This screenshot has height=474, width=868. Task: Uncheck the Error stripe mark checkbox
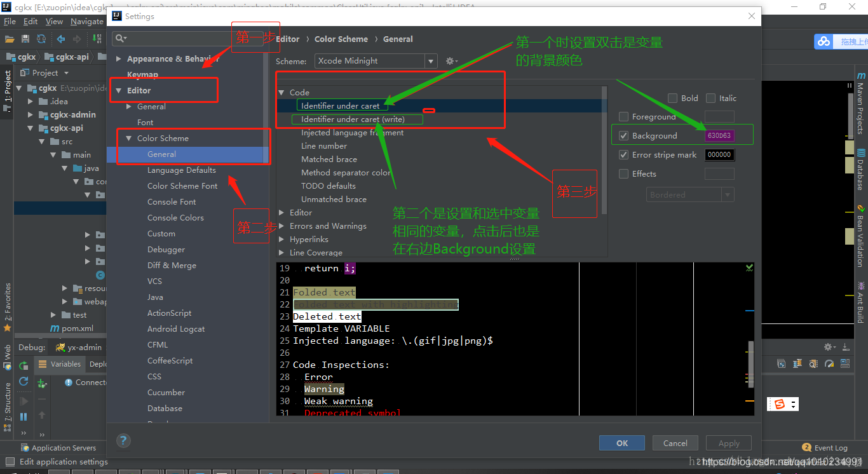point(623,154)
